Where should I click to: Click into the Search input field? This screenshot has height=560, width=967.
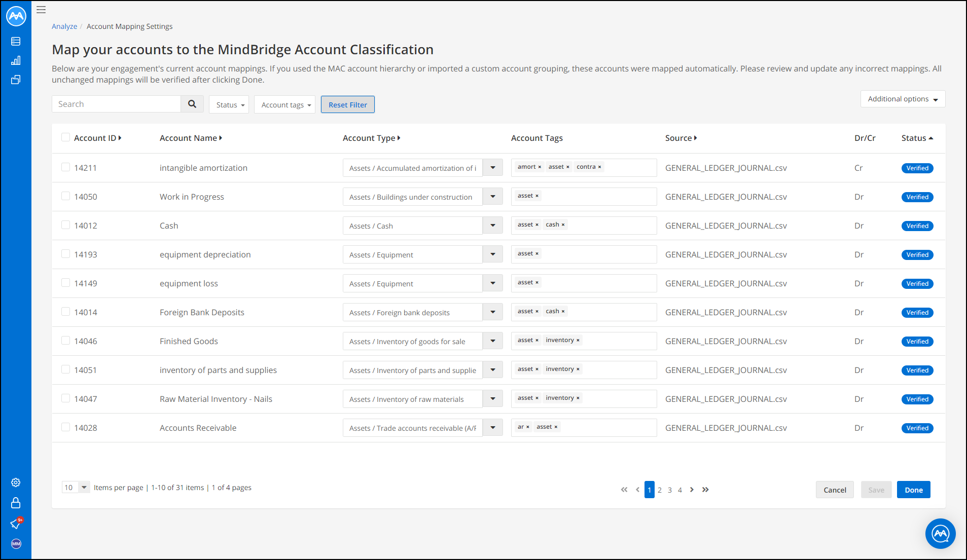[117, 104]
